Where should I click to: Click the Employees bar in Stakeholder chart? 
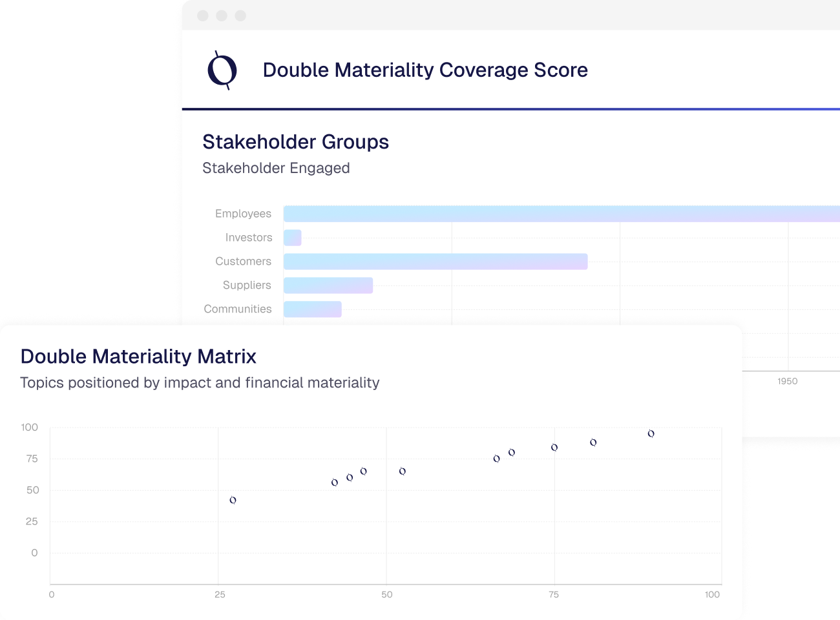click(x=561, y=214)
